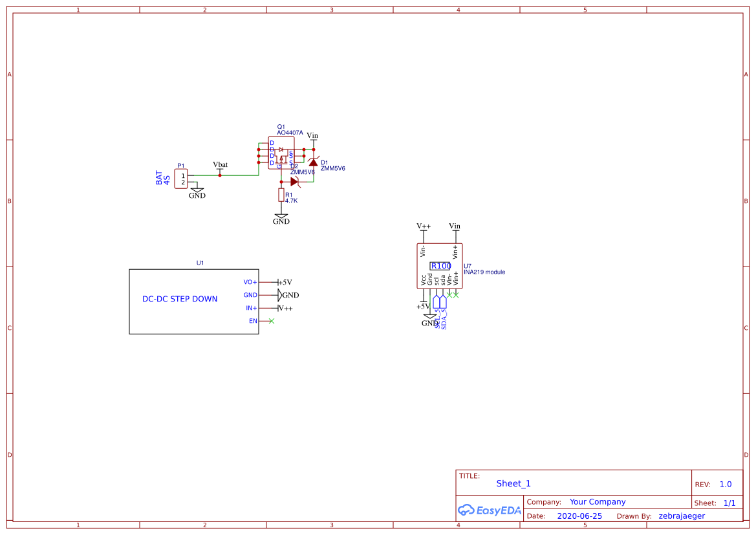Click the Sheet_1 title text field
The height and width of the screenshot is (535, 756).
pos(513,483)
